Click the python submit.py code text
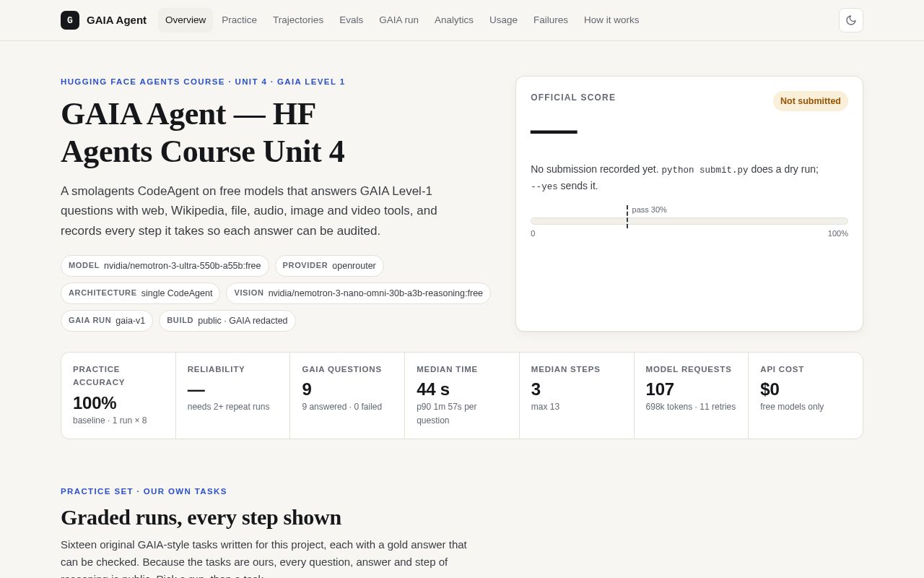 pyautogui.click(x=705, y=170)
